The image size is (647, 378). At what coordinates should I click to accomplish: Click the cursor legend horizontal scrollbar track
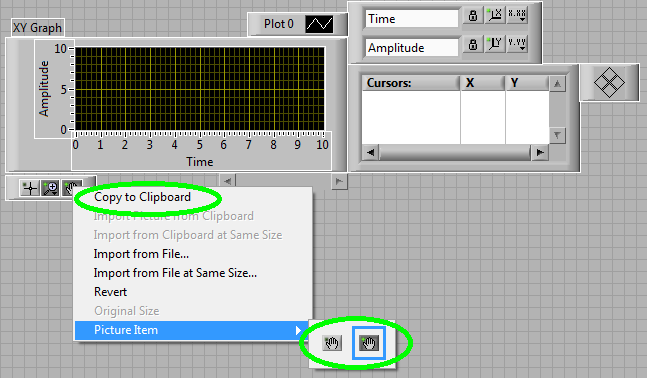point(454,153)
